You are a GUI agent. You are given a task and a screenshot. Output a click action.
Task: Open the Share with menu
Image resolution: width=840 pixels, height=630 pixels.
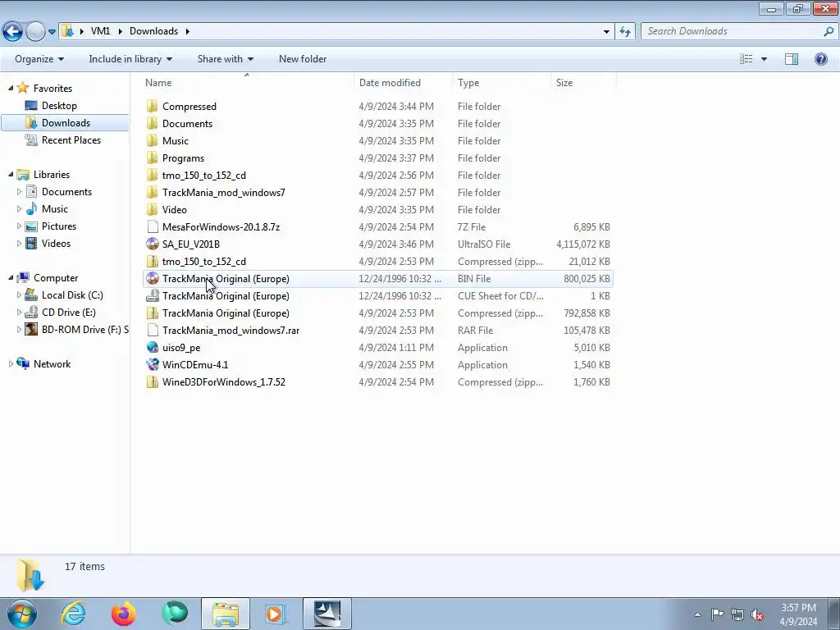pyautogui.click(x=225, y=59)
